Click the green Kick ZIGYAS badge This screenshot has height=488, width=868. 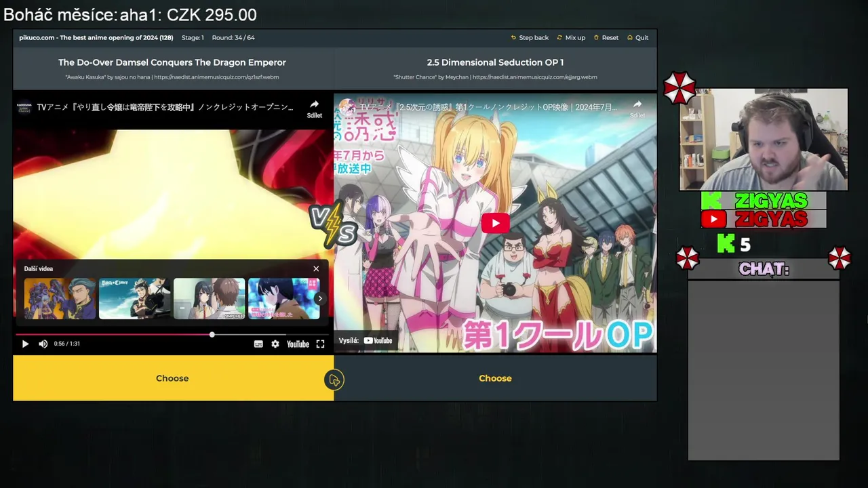click(x=764, y=201)
